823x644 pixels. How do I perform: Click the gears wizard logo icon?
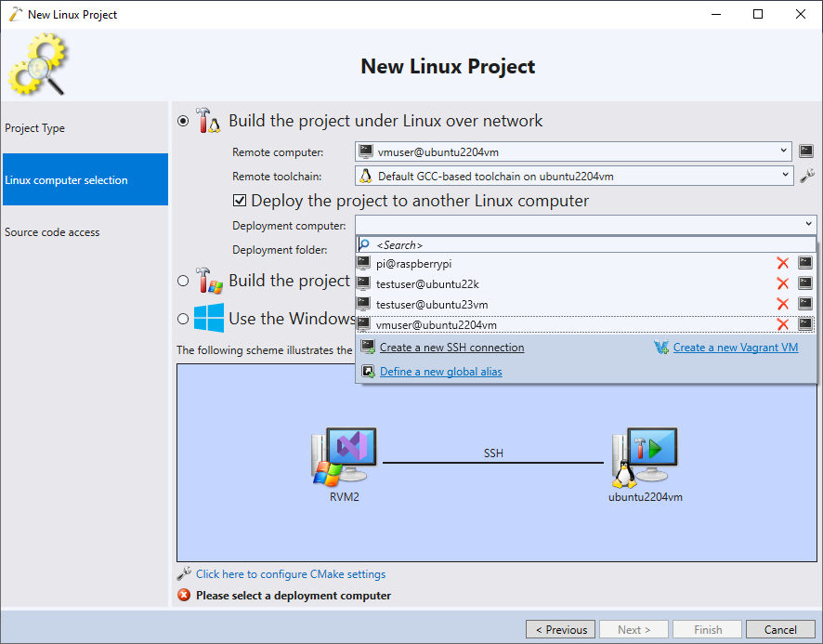click(37, 65)
